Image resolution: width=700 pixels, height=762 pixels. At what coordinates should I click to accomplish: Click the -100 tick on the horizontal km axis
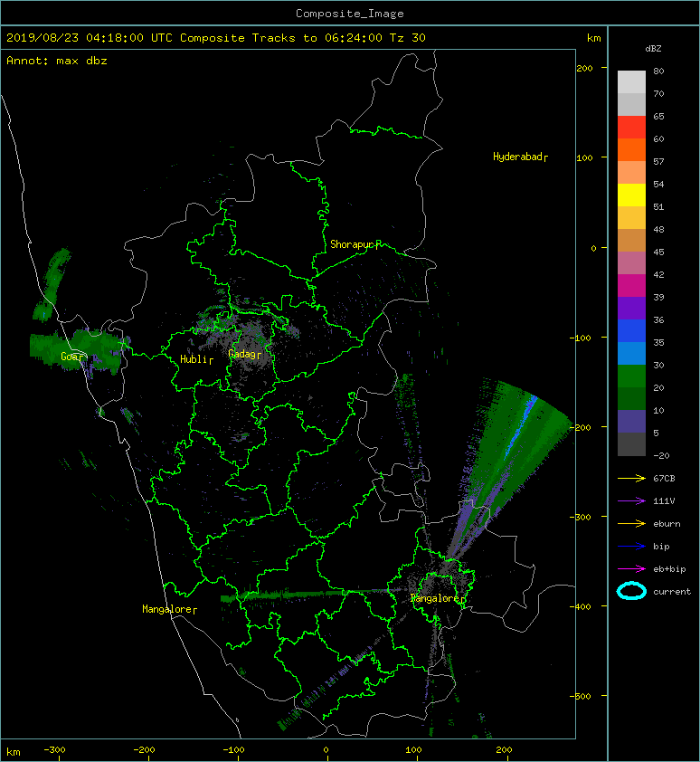click(x=233, y=750)
